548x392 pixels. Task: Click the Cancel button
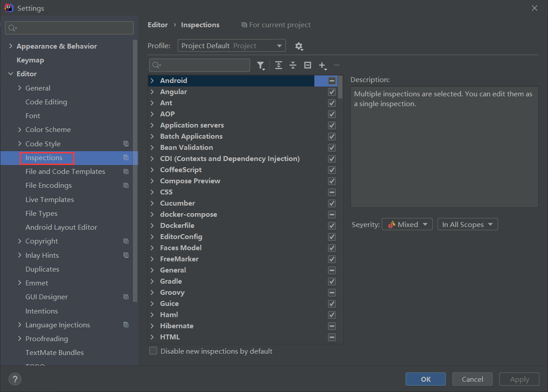tap(473, 379)
